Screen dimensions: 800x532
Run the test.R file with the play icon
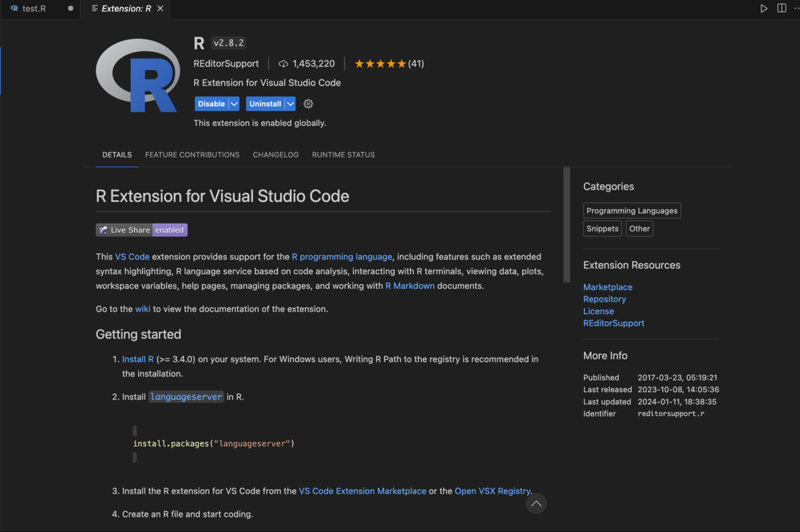pyautogui.click(x=764, y=8)
